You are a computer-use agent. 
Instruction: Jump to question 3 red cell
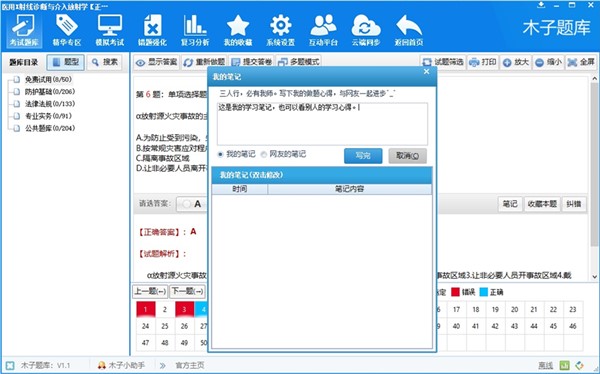click(184, 309)
